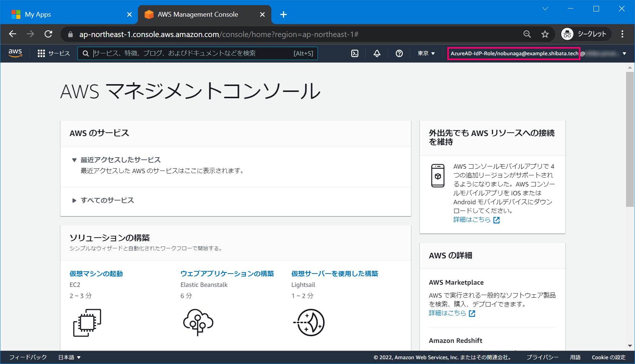
Task: Click the AWS logo home icon
Action: pos(15,53)
